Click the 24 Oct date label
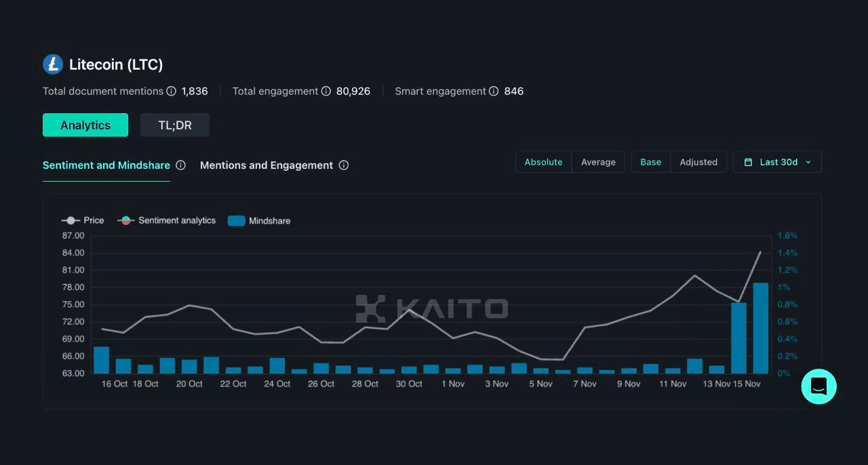The height and width of the screenshot is (465, 868). (x=277, y=384)
